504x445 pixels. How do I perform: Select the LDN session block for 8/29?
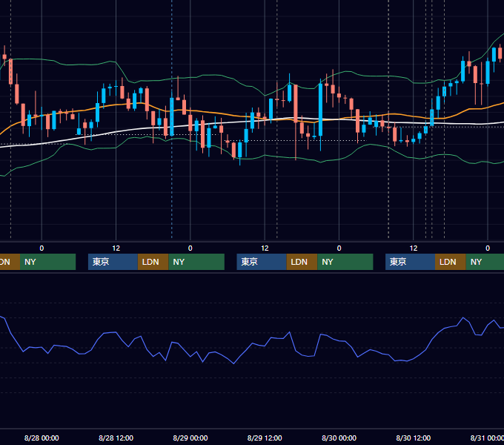pos(302,262)
